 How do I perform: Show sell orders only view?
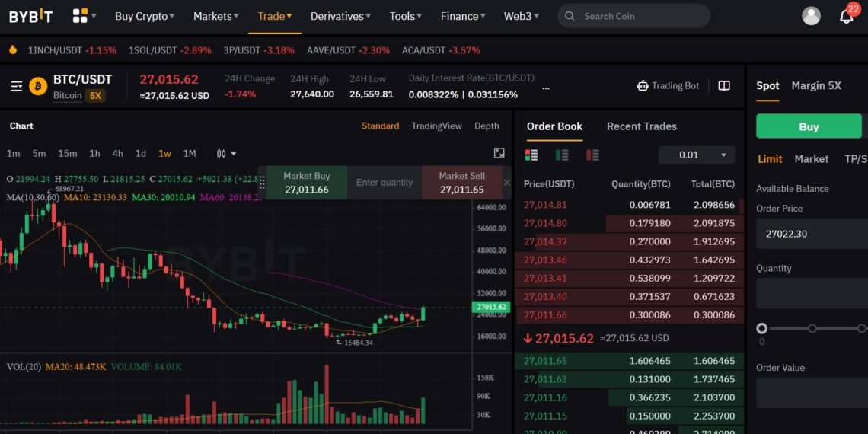tap(592, 155)
